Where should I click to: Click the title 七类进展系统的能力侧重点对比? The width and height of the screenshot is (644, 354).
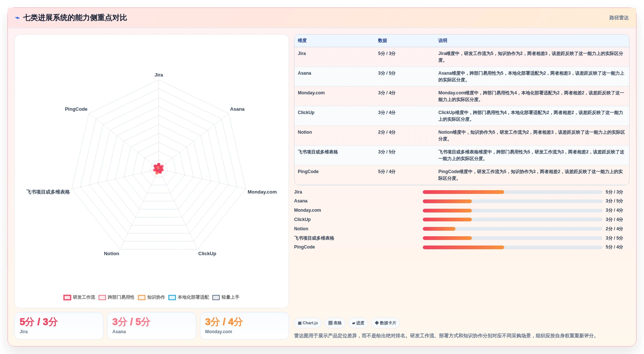click(75, 18)
